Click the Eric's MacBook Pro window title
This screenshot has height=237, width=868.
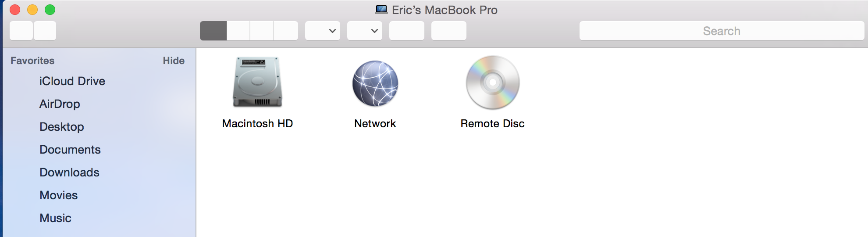pos(445,10)
